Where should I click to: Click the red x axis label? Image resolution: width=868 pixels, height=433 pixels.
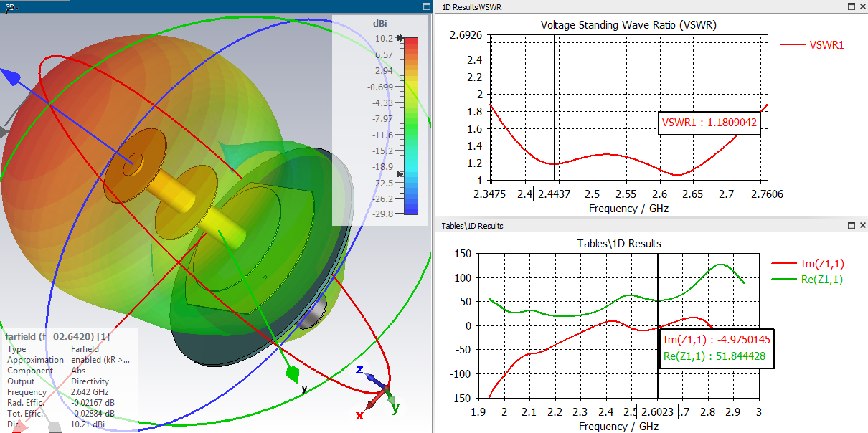pos(359,415)
